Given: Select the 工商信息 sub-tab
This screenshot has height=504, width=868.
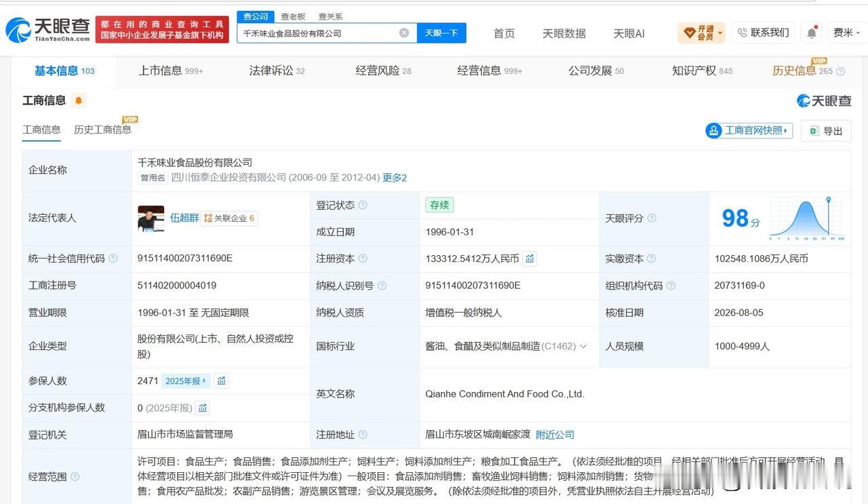Looking at the screenshot, I should (x=41, y=130).
